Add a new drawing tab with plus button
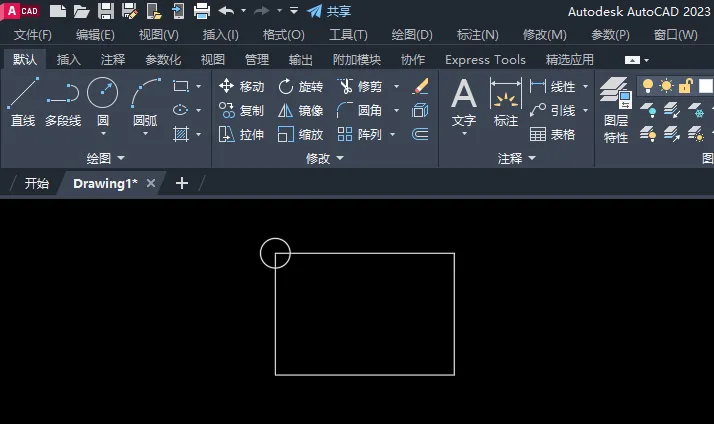 coord(182,183)
